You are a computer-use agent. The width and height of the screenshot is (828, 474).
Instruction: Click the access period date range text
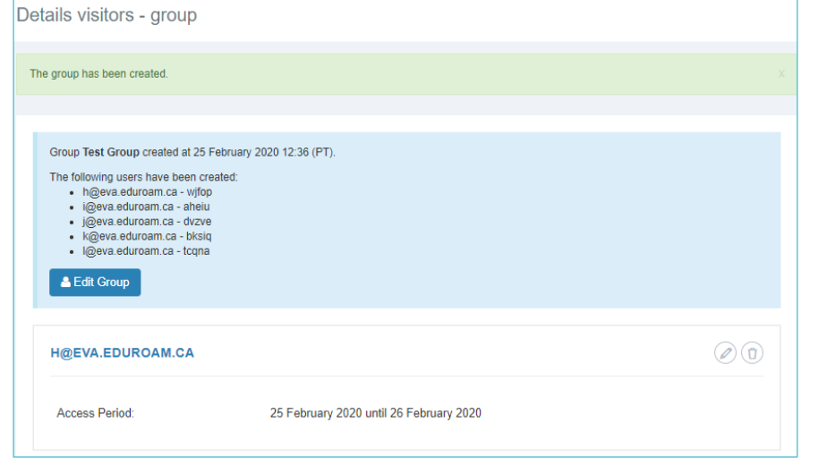pyautogui.click(x=375, y=413)
